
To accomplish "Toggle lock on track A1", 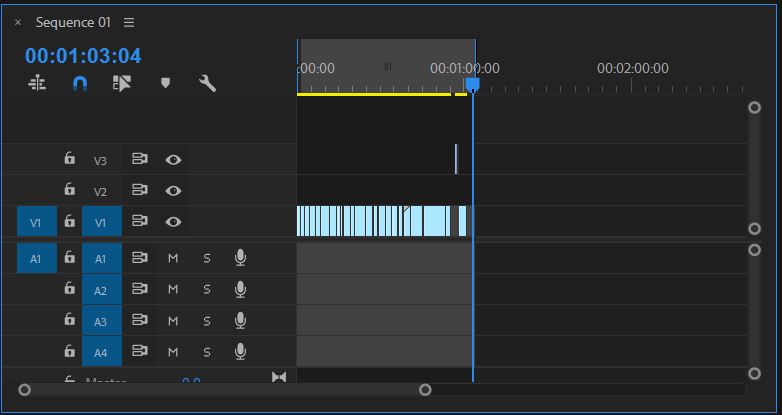I will point(69,257).
